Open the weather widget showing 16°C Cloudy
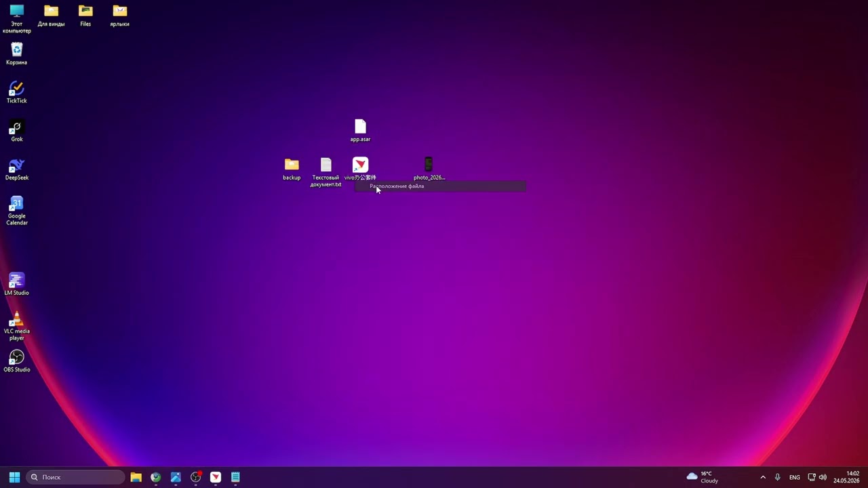Image resolution: width=868 pixels, height=488 pixels. click(703, 477)
